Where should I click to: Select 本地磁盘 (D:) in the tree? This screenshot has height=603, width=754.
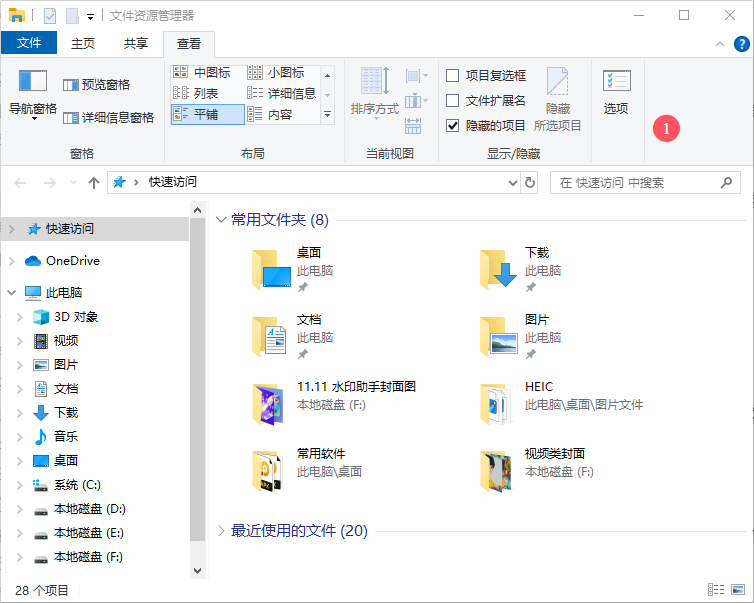89,509
